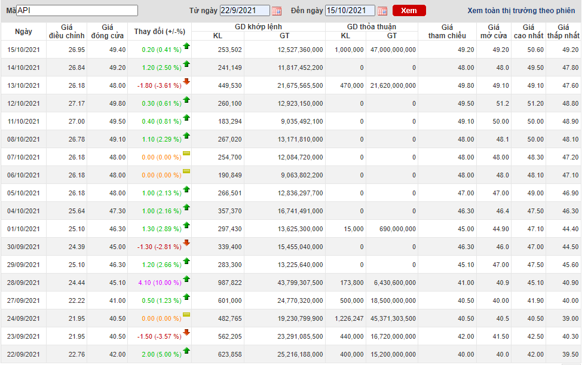Click negotiated value 47,000,000,000
Viewport: 588px width, 365px height.
point(393,50)
